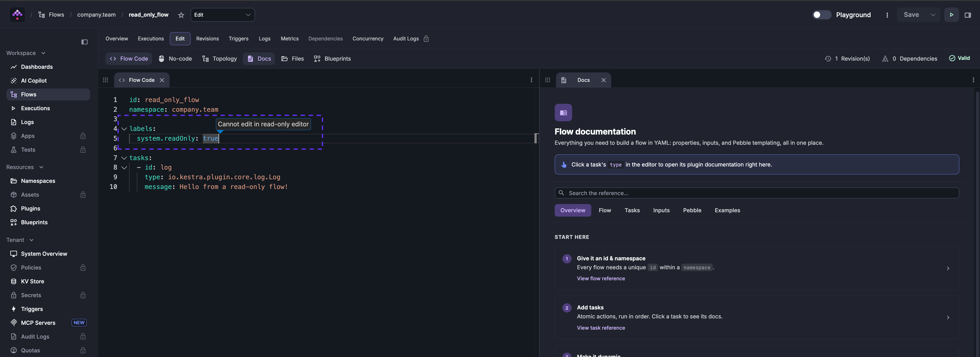Collapse the Tenant section
The width and height of the screenshot is (980, 357).
(x=31, y=240)
